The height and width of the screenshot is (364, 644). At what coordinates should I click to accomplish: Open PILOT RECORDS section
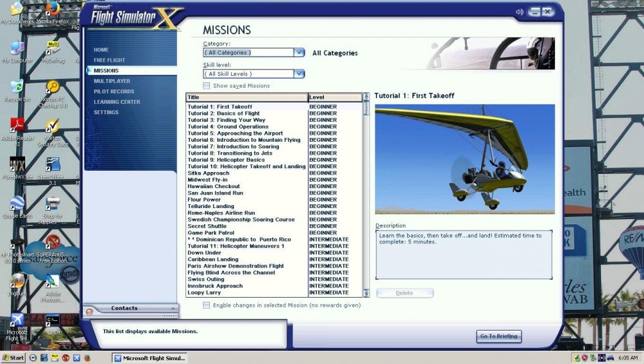click(114, 91)
